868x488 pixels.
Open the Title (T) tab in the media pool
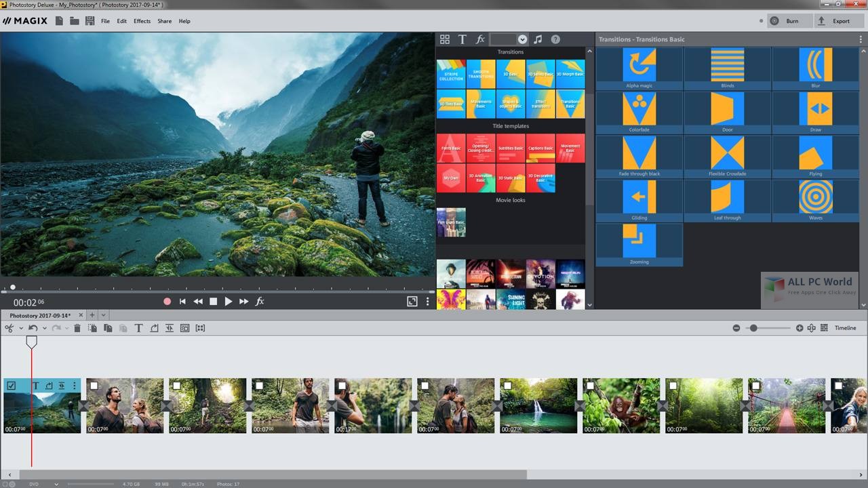coord(462,39)
